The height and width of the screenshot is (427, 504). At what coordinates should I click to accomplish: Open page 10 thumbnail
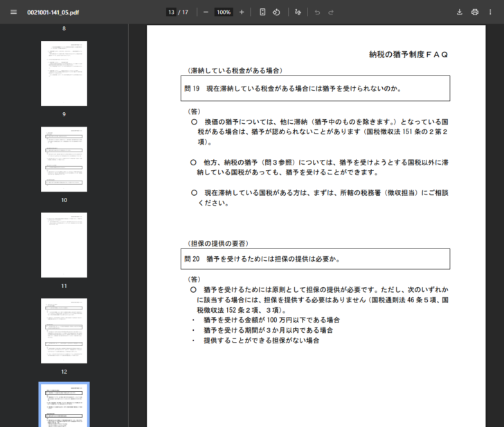(x=64, y=159)
